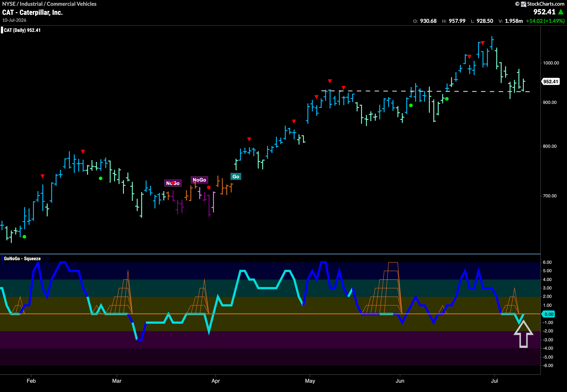Click the GoNoGo - Squeeze panel label
Viewport: 567px width, 392px height.
(x=22, y=258)
